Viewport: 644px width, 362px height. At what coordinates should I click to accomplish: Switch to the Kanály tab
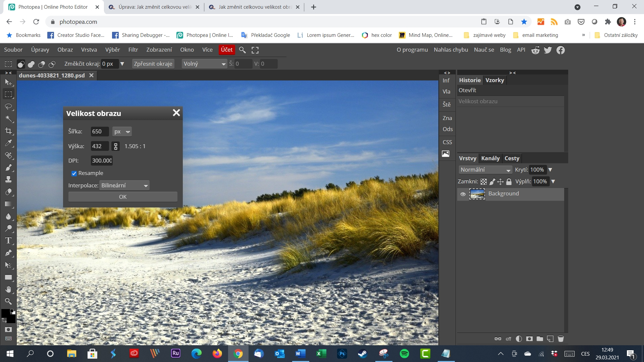coord(490,158)
